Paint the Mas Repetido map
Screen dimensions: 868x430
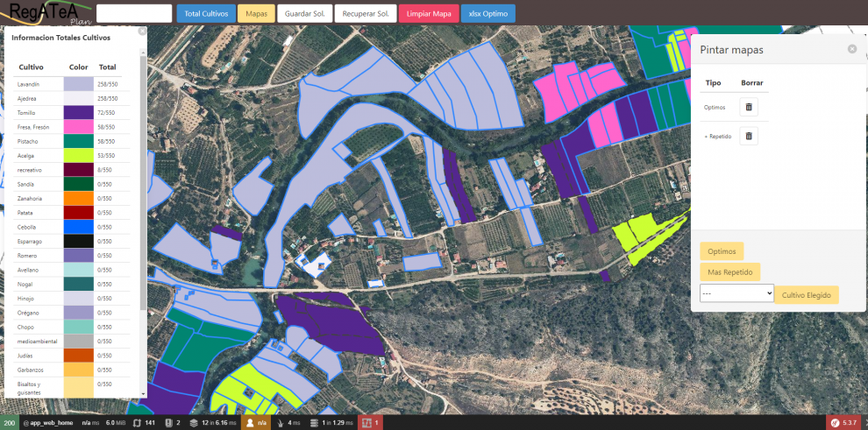729,272
